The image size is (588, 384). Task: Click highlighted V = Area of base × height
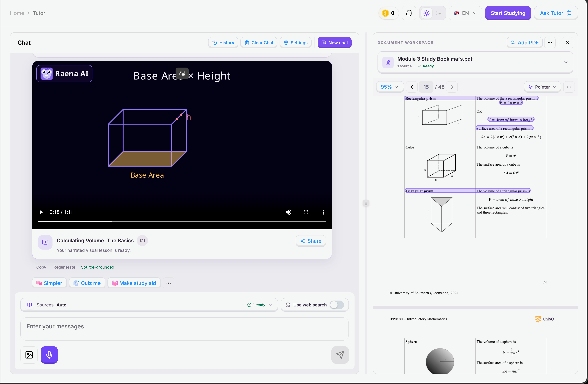(511, 120)
